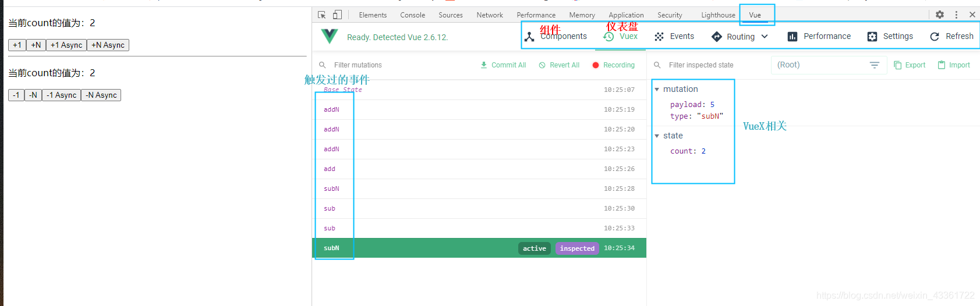Refresh the Vue devtools
The height and width of the screenshot is (306, 980).
952,36
